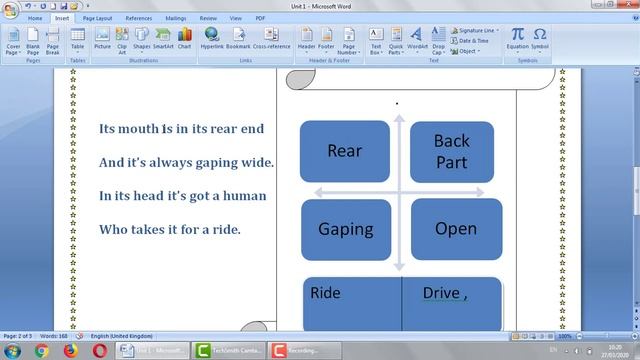The image size is (640, 360).
Task: Switch to Print Layout view
Action: point(516,336)
